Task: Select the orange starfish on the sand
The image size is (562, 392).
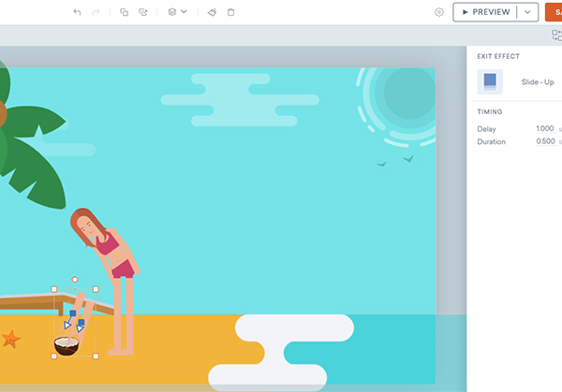Action: click(10, 339)
